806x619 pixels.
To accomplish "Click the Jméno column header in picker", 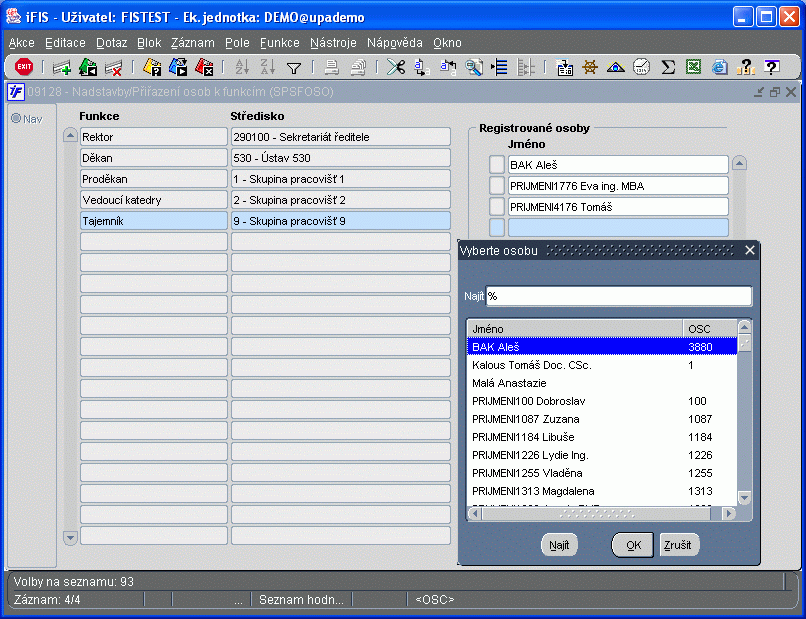I will 575,329.
